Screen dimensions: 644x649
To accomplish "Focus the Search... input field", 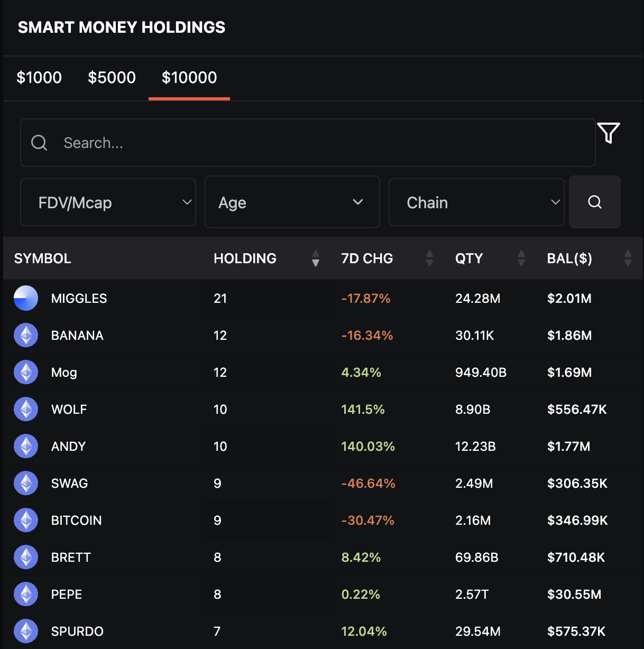I will [308, 143].
